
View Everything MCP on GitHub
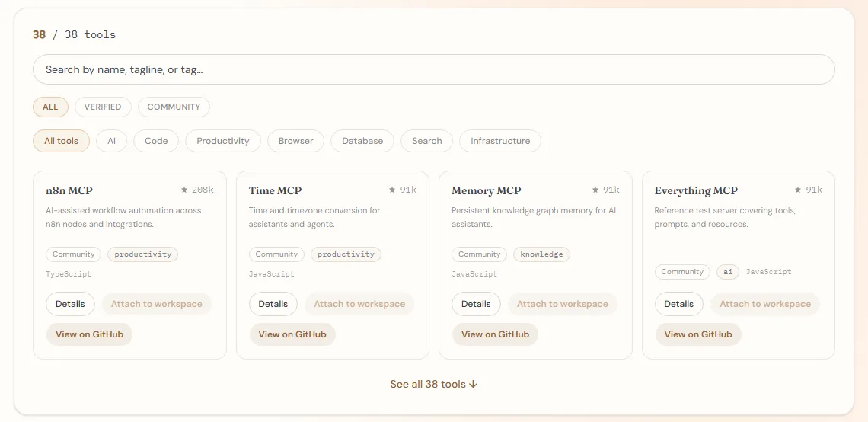698,334
